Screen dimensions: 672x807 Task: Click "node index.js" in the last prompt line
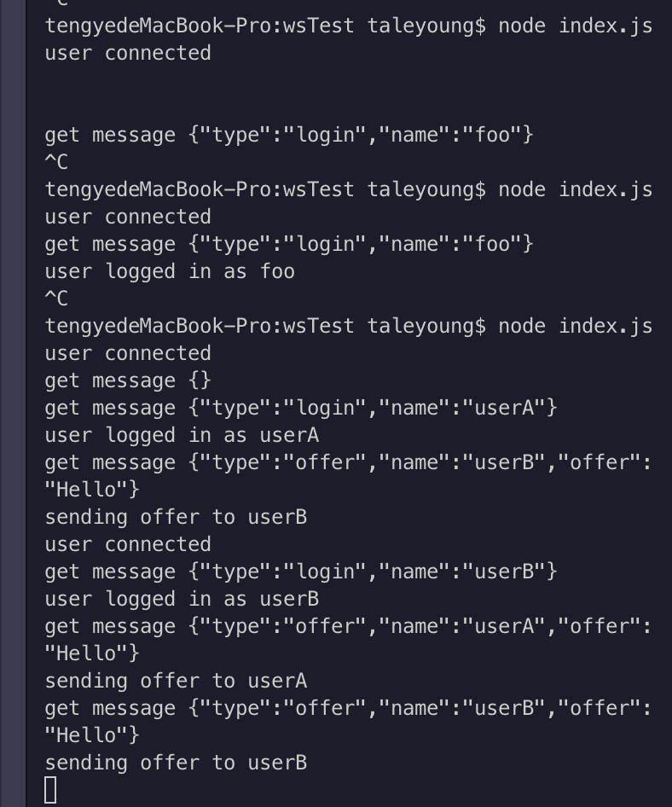coord(576,327)
